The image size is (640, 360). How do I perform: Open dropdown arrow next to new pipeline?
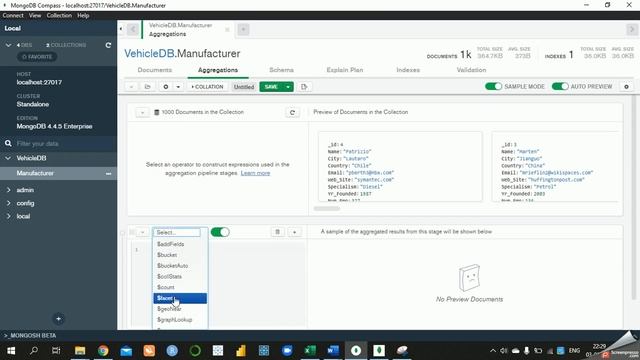pyautogui.click(x=178, y=87)
